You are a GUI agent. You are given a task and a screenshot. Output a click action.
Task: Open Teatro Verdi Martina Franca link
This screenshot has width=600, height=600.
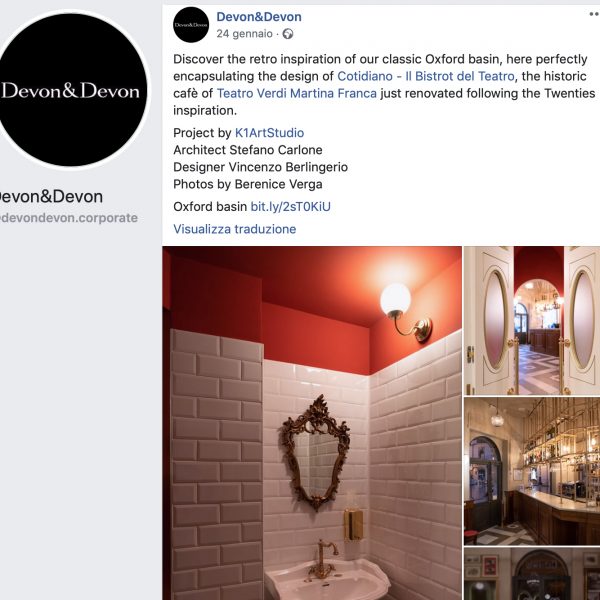tap(297, 93)
